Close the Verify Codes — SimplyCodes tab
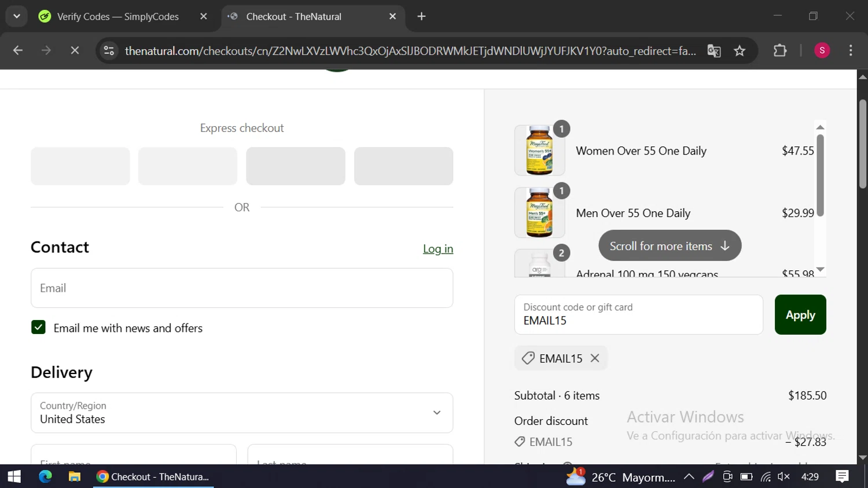868x488 pixels. click(204, 17)
